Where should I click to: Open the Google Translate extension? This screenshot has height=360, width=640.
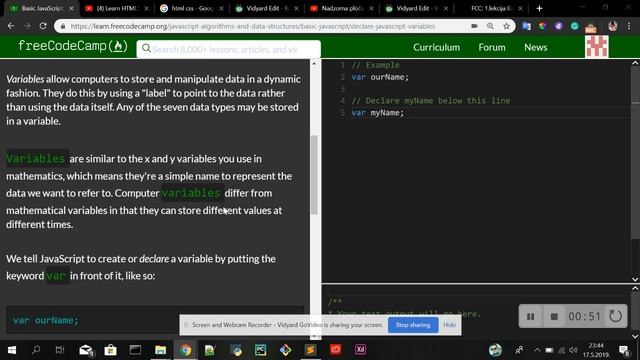pyautogui.click(x=527, y=26)
